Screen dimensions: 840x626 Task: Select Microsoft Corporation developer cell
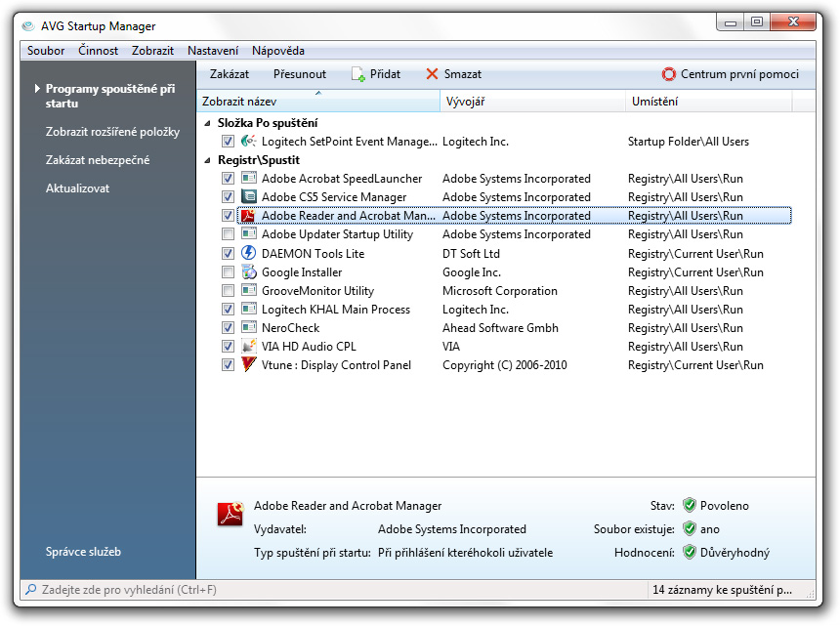500,291
